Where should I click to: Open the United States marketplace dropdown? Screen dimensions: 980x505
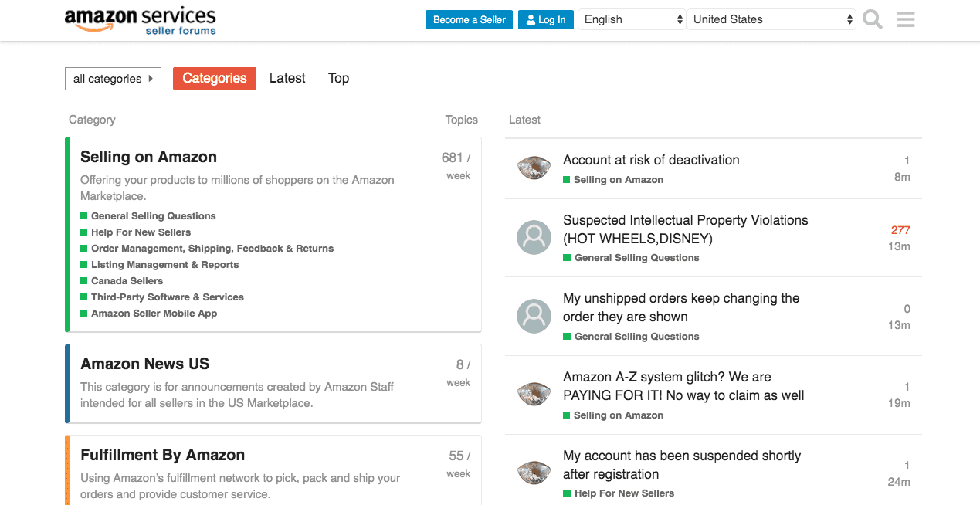pyautogui.click(x=771, y=19)
